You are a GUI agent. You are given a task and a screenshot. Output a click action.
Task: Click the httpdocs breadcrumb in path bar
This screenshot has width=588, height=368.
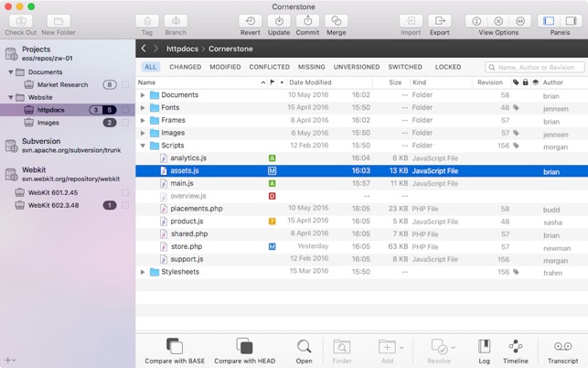[x=182, y=49]
